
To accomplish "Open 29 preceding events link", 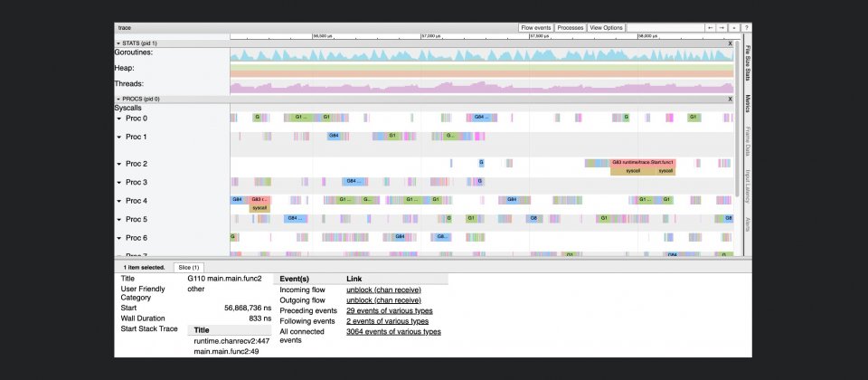I will pos(390,310).
